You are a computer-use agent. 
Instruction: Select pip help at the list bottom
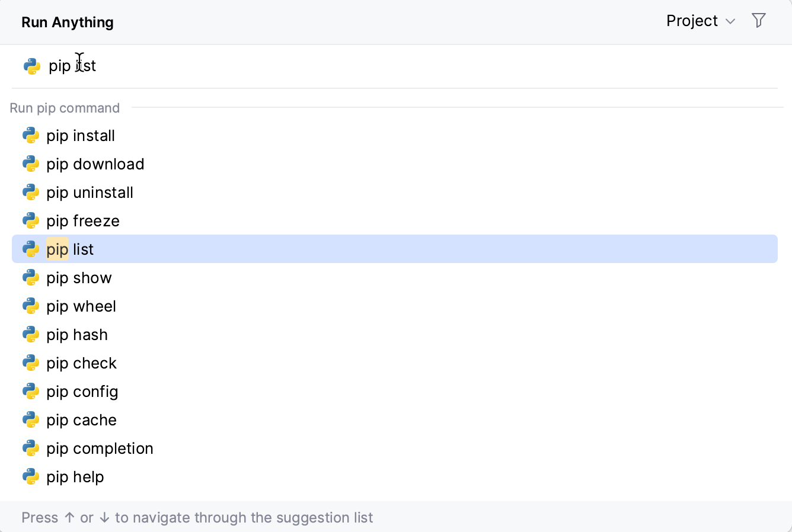point(75,477)
